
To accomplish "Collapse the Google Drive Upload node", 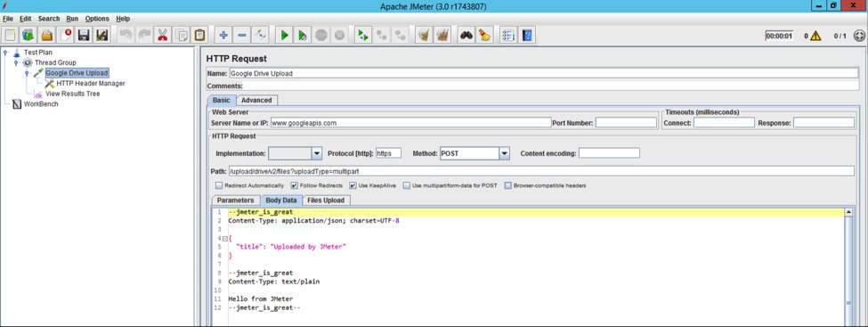I will [x=27, y=73].
